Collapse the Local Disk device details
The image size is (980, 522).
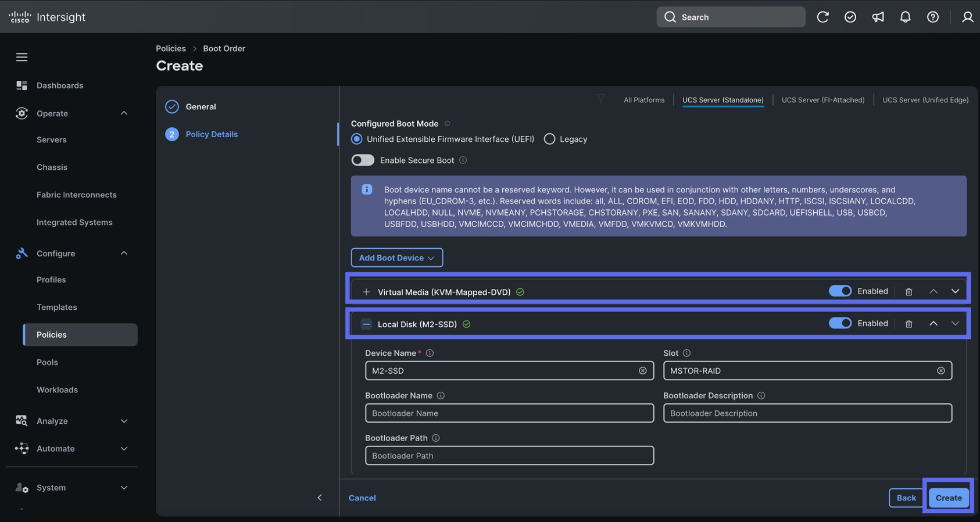(x=366, y=324)
